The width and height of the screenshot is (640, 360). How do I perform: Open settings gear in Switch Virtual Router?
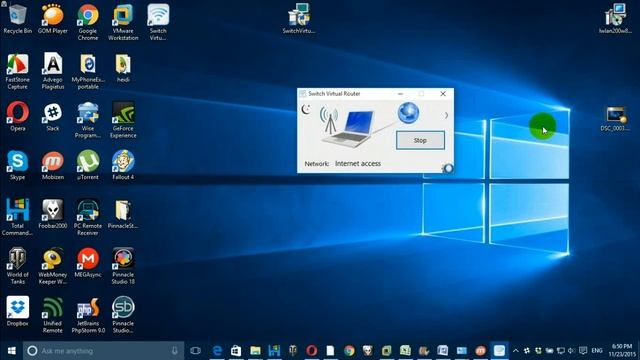tap(448, 168)
